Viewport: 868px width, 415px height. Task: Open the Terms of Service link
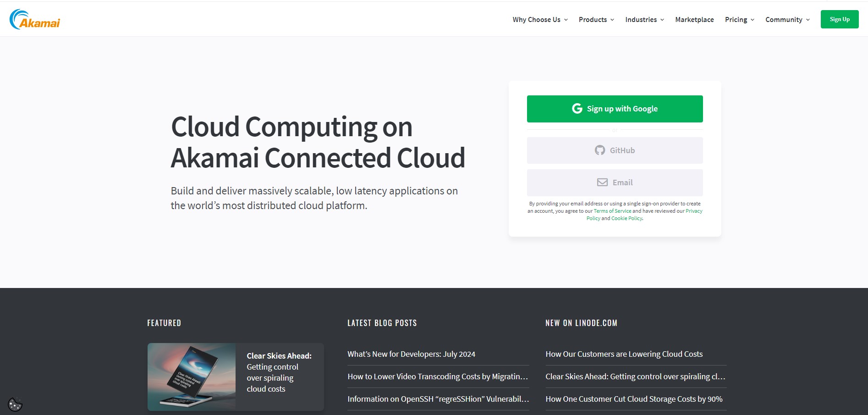(x=612, y=211)
